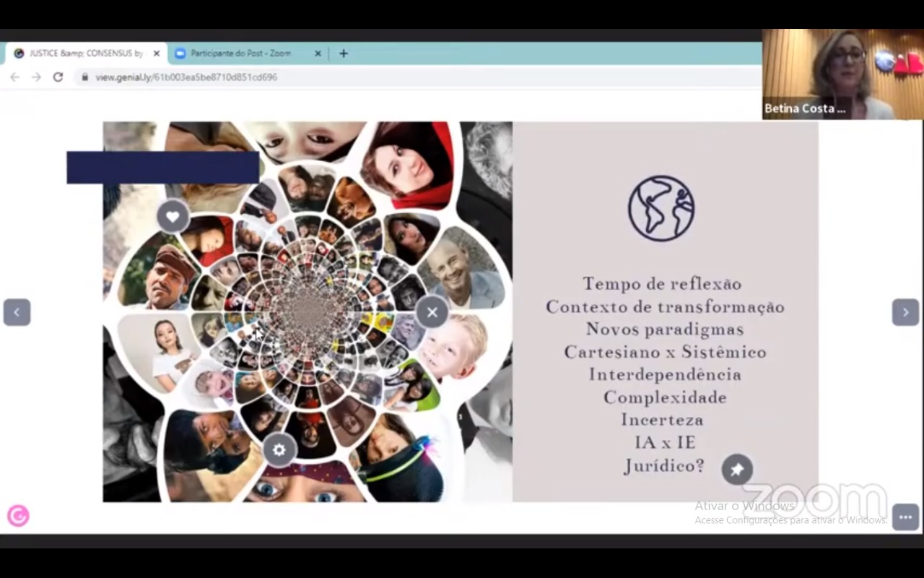Viewport: 924px width, 578px height.
Task: Click the pin icon beside Jurídico
Action: click(736, 470)
